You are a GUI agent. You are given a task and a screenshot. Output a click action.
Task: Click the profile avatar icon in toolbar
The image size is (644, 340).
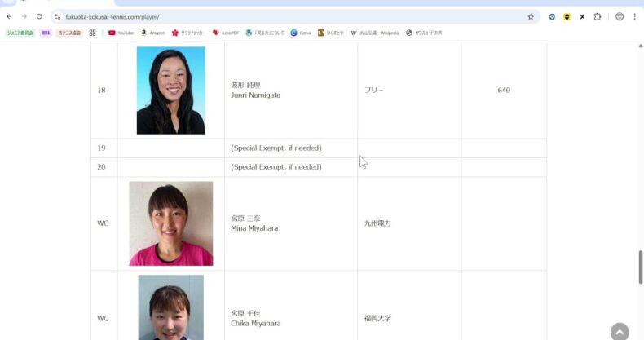pyautogui.click(x=619, y=16)
